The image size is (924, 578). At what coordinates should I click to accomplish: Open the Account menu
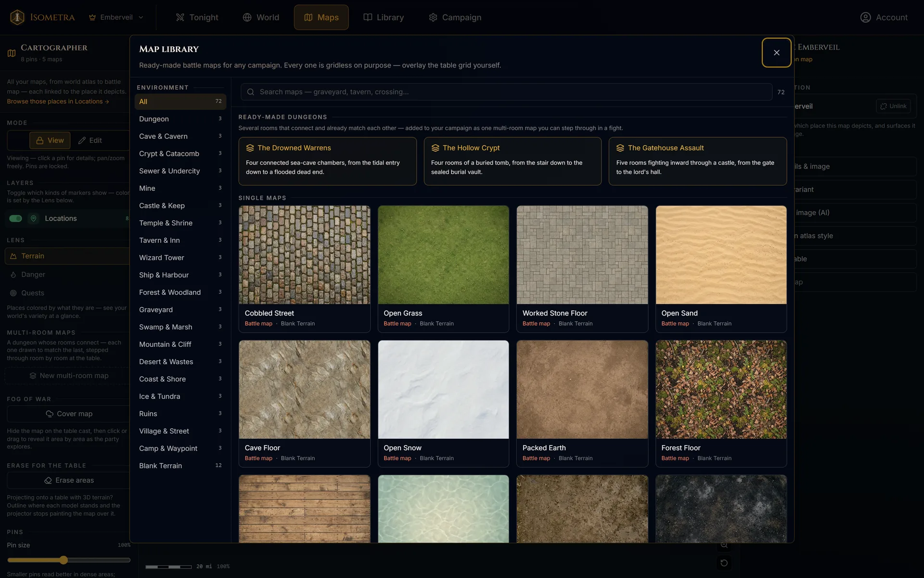coord(884,17)
